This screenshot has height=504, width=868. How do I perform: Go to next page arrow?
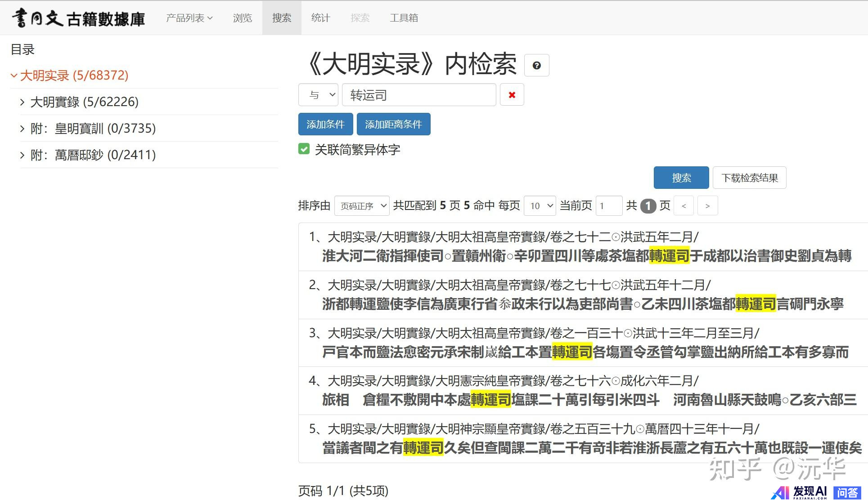pyautogui.click(x=707, y=206)
